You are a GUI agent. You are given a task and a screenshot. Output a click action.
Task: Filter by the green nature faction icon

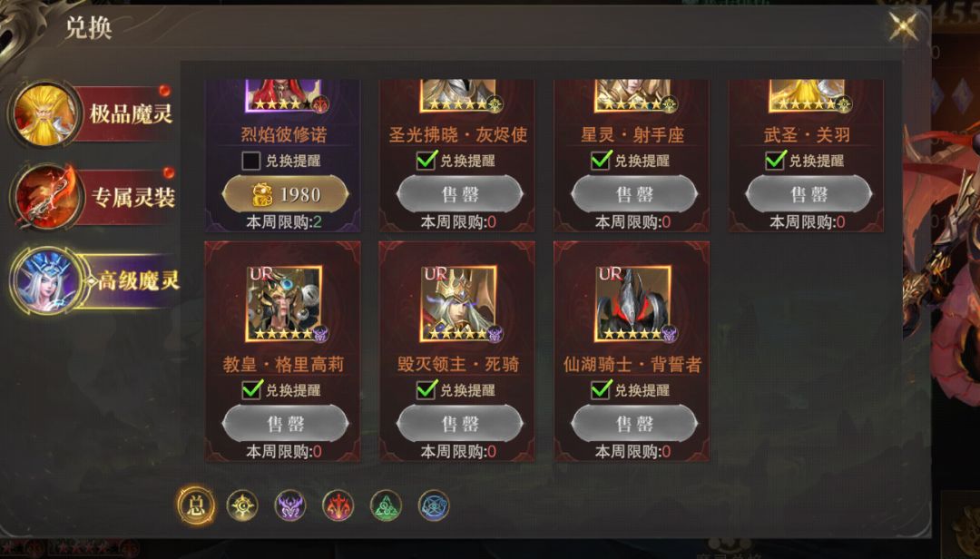coord(386,505)
